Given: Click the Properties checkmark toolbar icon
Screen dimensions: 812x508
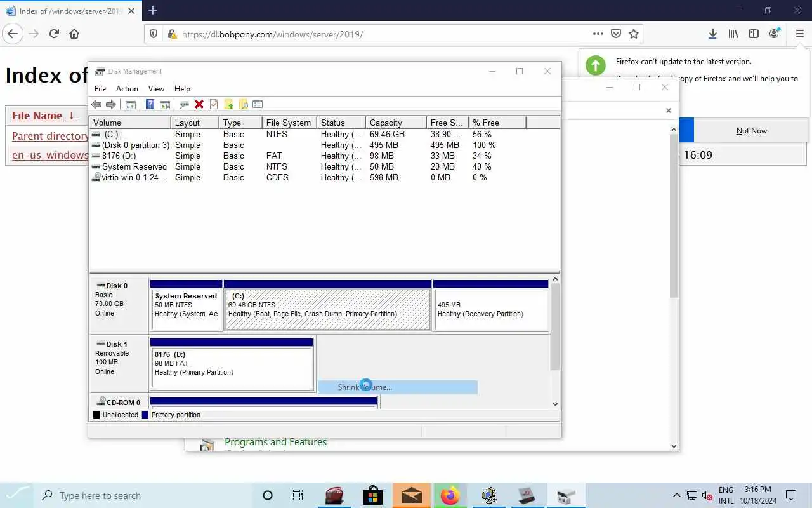Looking at the screenshot, I should pyautogui.click(x=214, y=105).
